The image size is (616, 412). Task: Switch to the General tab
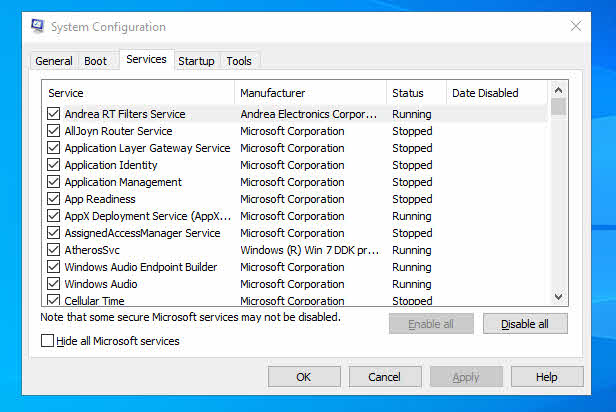point(54,61)
